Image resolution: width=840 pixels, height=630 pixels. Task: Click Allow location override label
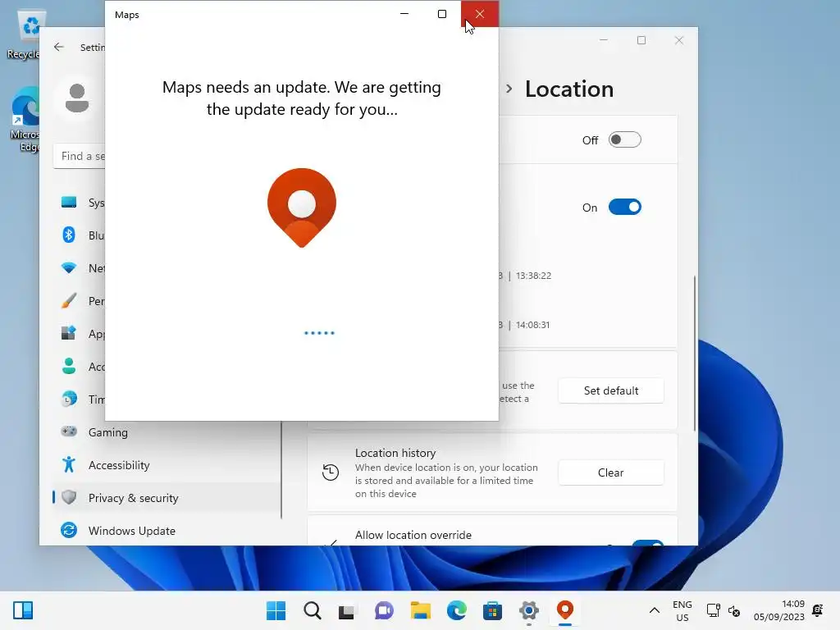tap(413, 535)
